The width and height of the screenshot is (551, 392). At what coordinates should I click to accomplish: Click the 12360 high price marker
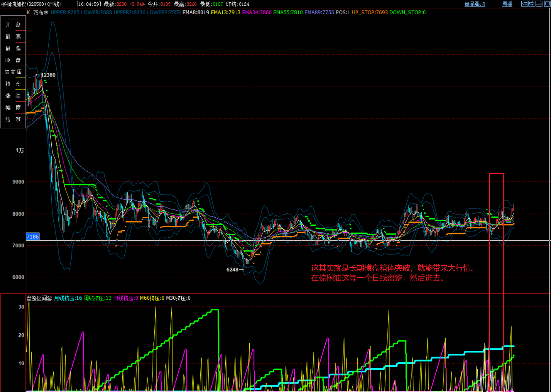click(48, 75)
